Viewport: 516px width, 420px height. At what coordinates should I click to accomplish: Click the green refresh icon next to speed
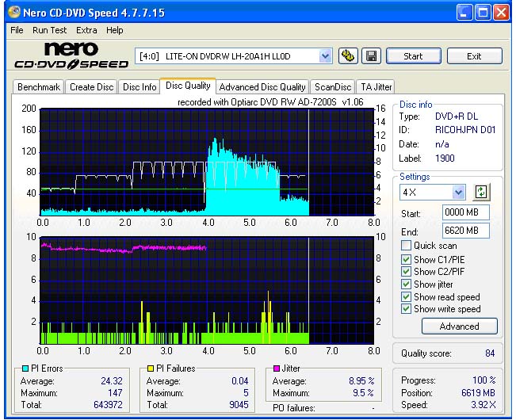(x=481, y=193)
